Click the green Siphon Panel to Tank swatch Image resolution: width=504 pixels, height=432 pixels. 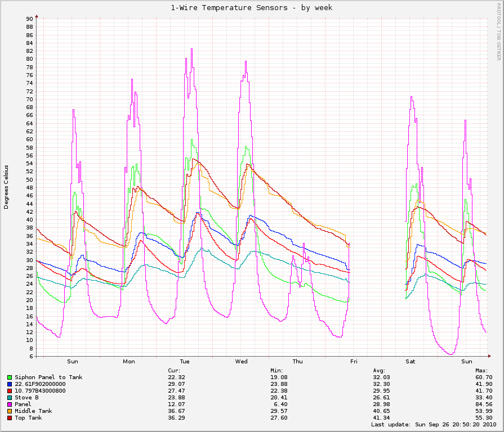point(10,377)
